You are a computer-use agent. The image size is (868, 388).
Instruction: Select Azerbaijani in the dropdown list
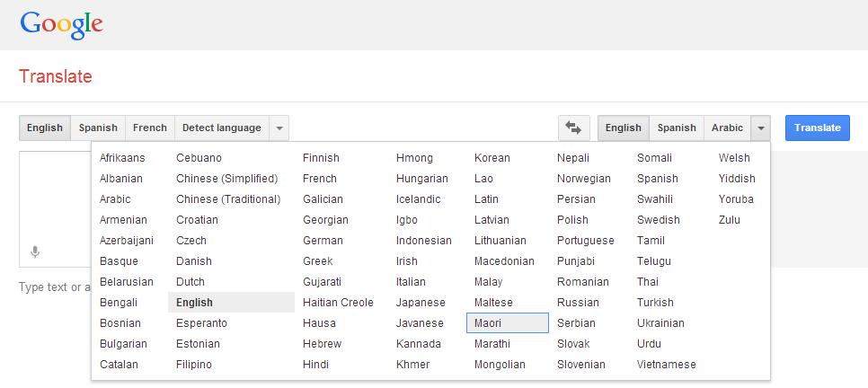pos(127,241)
